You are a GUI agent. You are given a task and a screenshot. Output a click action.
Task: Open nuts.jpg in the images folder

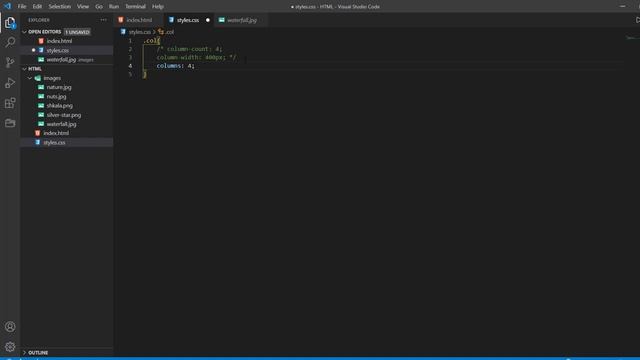click(56, 97)
